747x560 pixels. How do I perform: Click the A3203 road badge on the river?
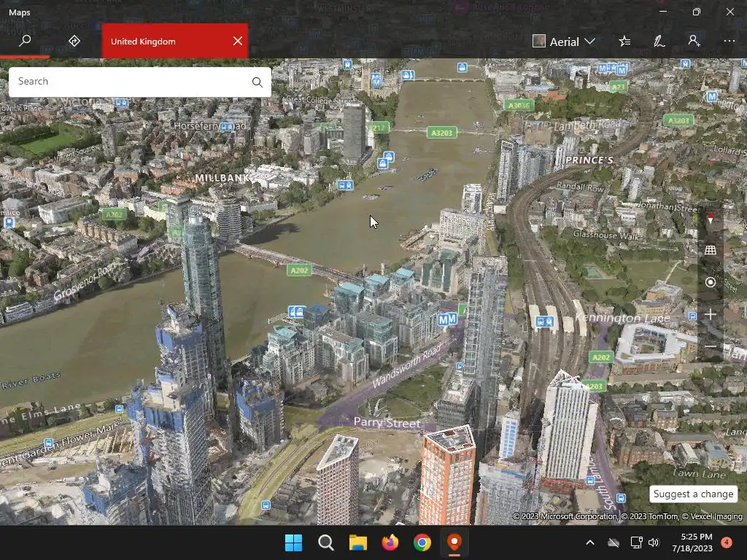click(441, 133)
